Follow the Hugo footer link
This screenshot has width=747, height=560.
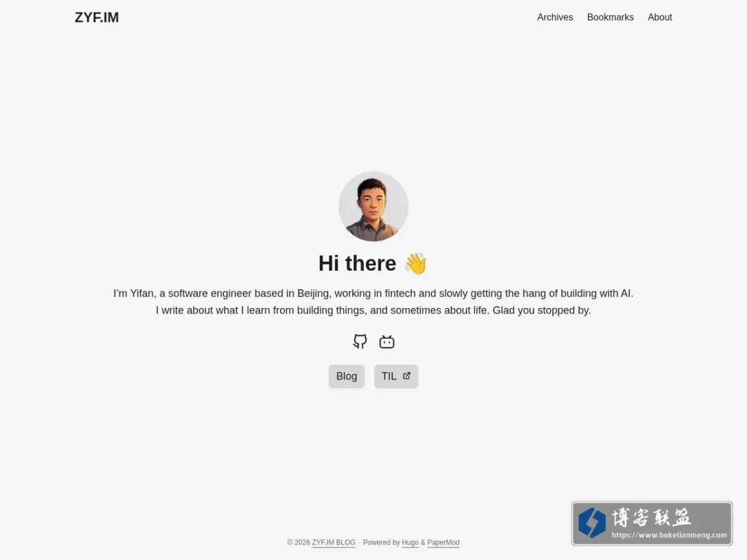[x=410, y=543]
